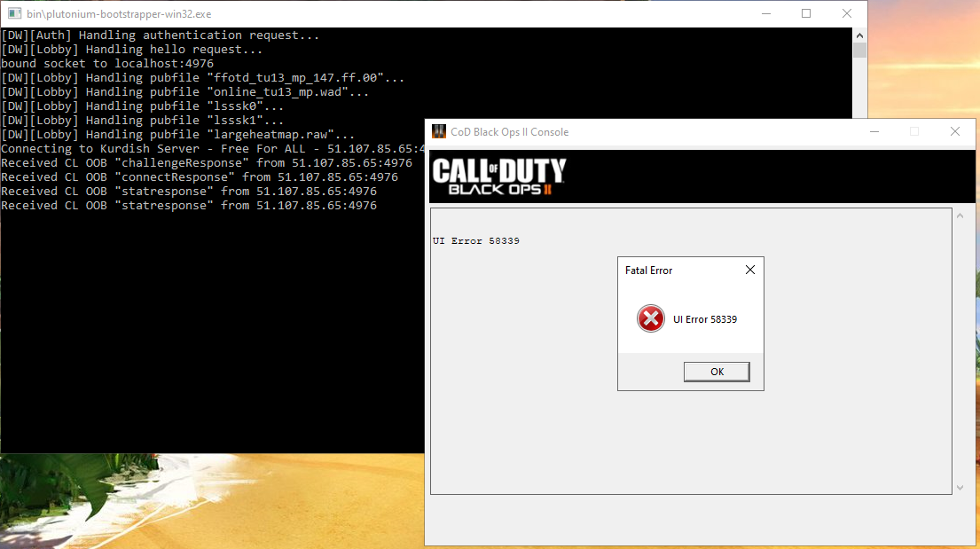This screenshot has width=980, height=549.
Task: Click the bootstrapper console scrollbar thumb
Action: pyautogui.click(x=859, y=51)
